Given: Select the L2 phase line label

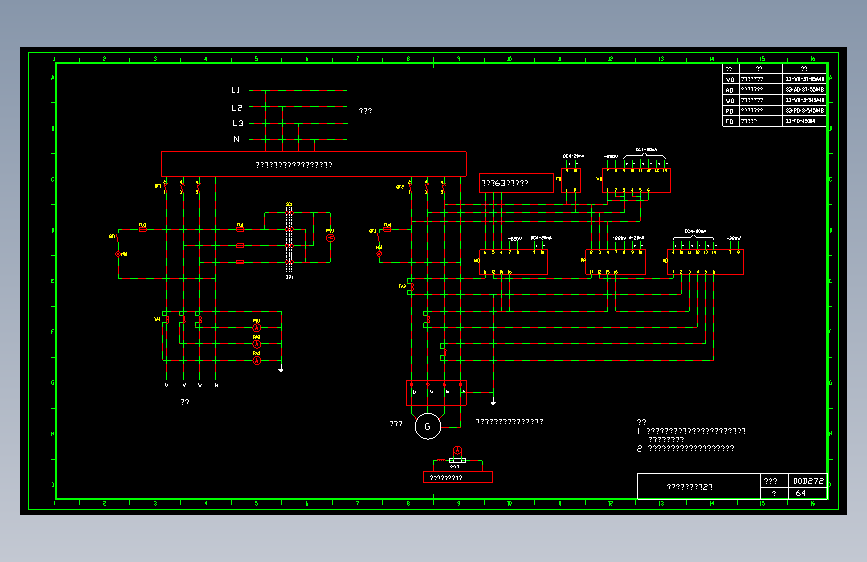Looking at the screenshot, I should 237,108.
